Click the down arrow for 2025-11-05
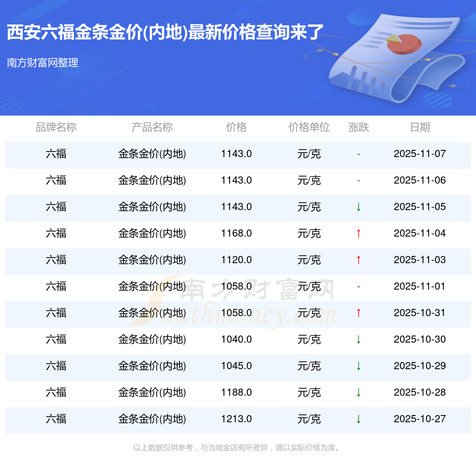This screenshot has width=476, height=463. 358,207
